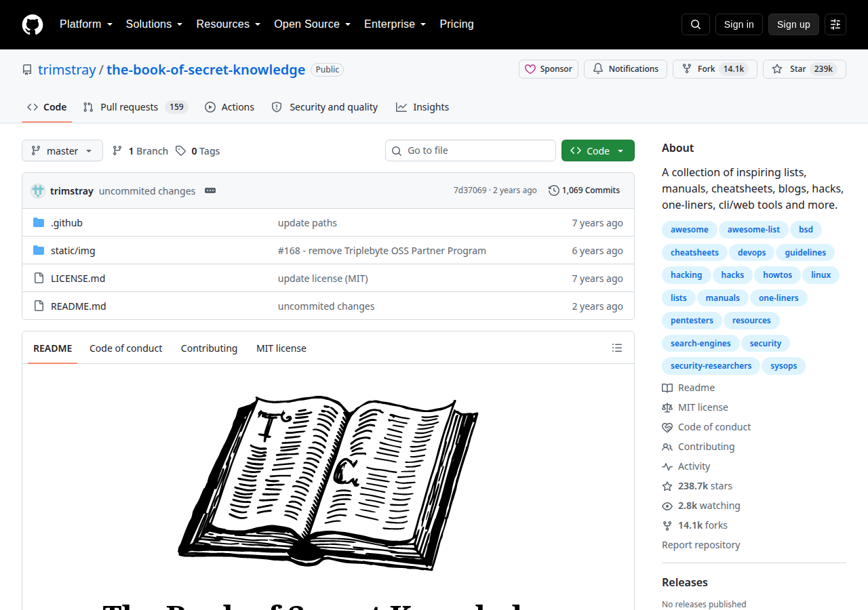This screenshot has width=868, height=610.
Task: Select the Contributing README tab
Action: [209, 348]
